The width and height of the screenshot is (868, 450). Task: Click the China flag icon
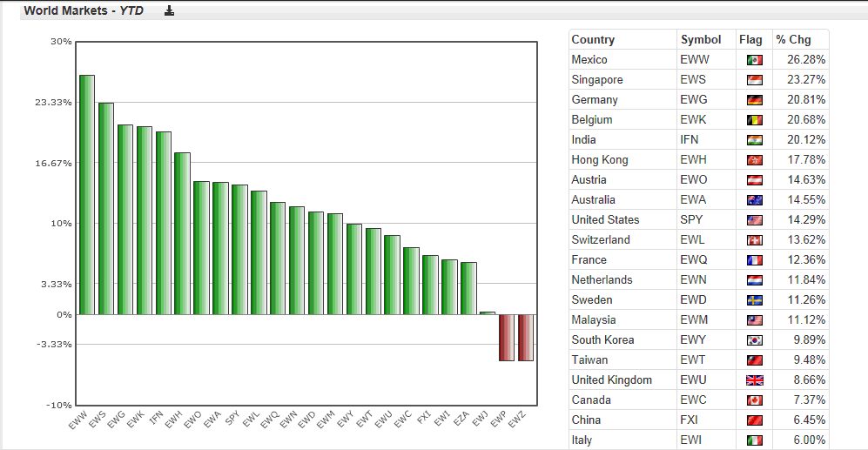tap(755, 420)
